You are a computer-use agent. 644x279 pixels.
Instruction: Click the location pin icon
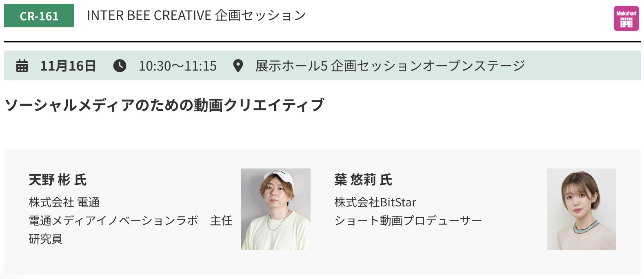(x=238, y=66)
